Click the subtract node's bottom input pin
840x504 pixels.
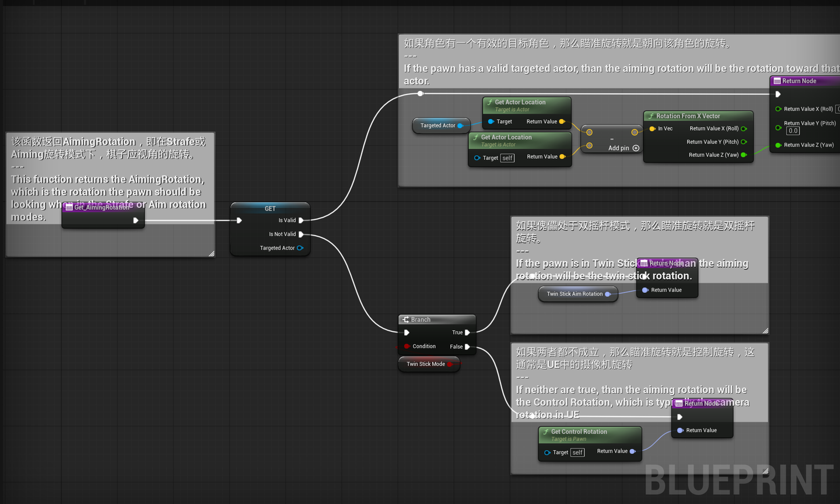click(589, 146)
